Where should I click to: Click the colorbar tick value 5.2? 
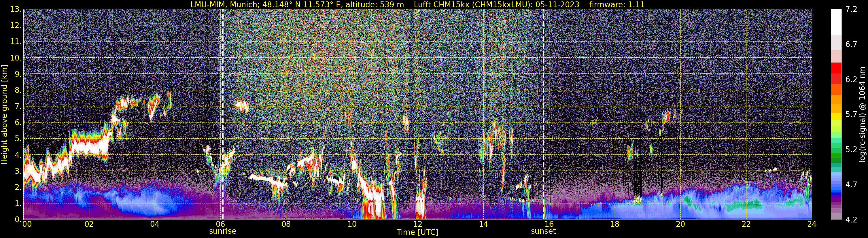coord(851,149)
